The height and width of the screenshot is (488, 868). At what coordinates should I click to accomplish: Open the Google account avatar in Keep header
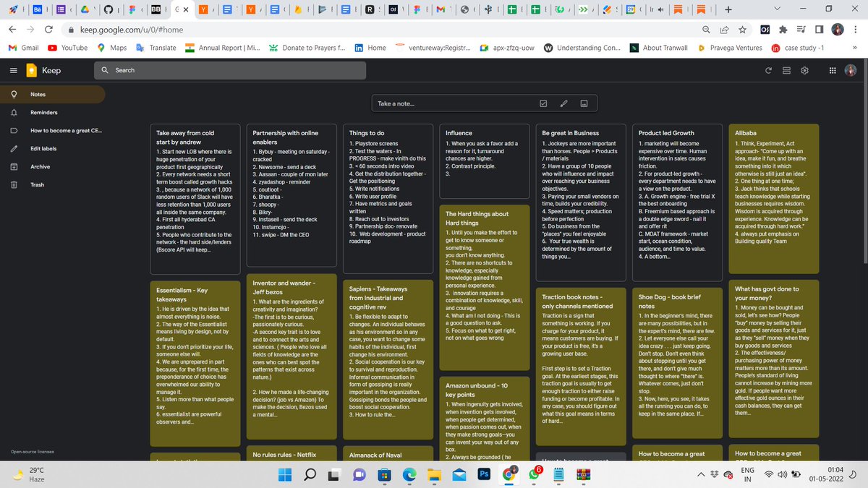[x=852, y=70]
